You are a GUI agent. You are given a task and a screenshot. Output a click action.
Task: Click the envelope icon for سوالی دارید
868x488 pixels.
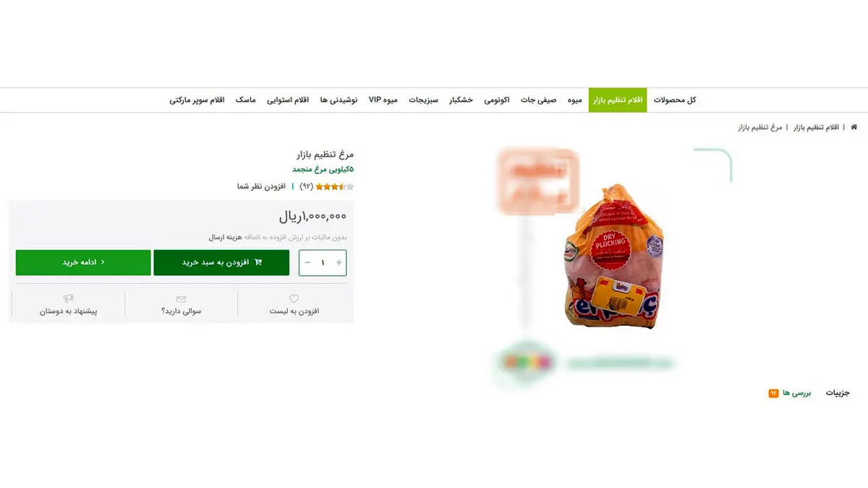point(181,298)
